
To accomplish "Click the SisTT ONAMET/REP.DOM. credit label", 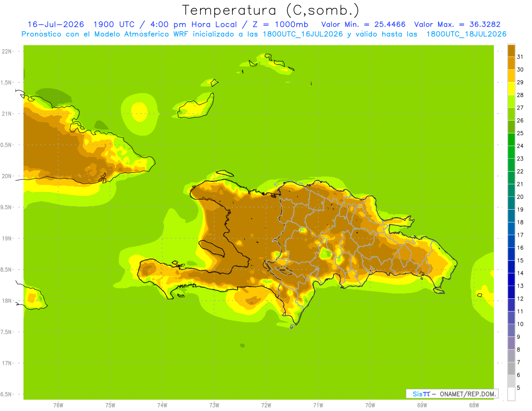I will coord(451,394).
